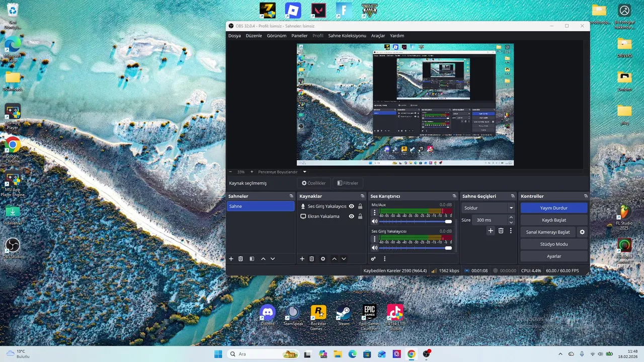Zoom in preview with plus icon
Viewport: 644px width, 362px height.
pos(252,172)
